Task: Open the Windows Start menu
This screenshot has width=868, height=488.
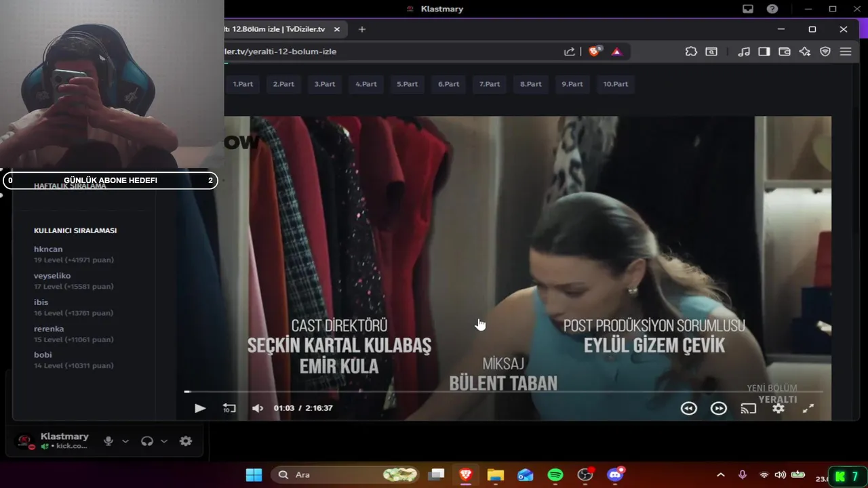Action: pos(254,475)
